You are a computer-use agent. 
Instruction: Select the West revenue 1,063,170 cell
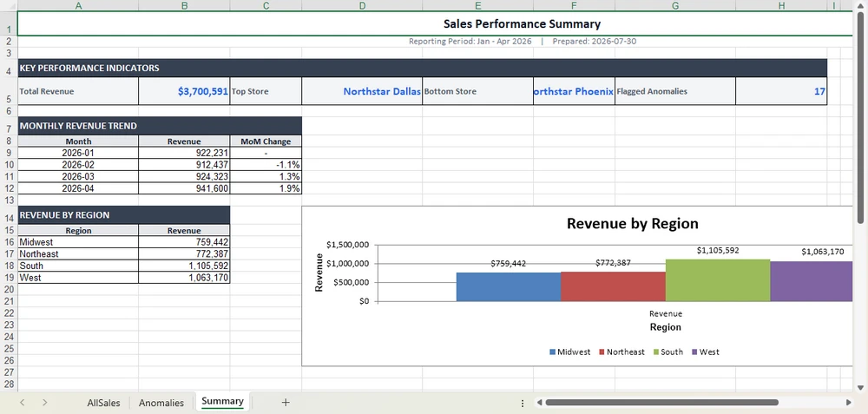coord(184,278)
